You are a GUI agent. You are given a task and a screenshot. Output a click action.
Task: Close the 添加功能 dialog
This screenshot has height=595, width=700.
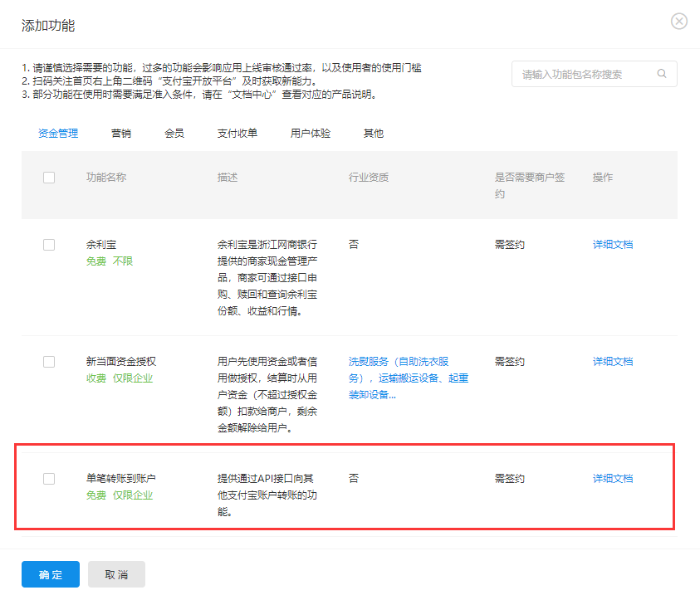pyautogui.click(x=678, y=22)
